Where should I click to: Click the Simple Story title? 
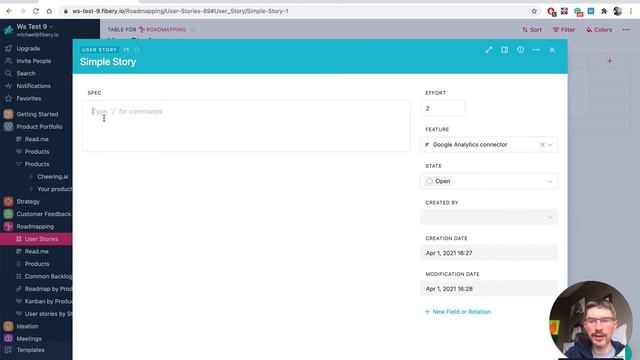click(x=108, y=62)
